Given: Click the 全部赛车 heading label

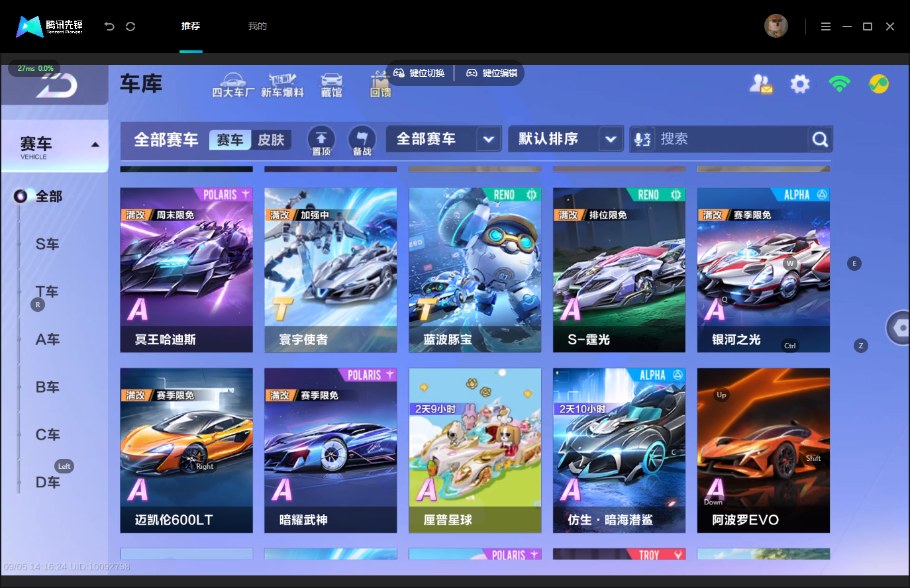Looking at the screenshot, I should pyautogui.click(x=166, y=140).
